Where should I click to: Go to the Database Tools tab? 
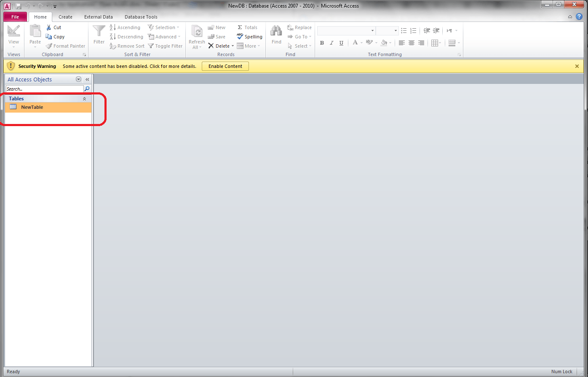tap(141, 17)
